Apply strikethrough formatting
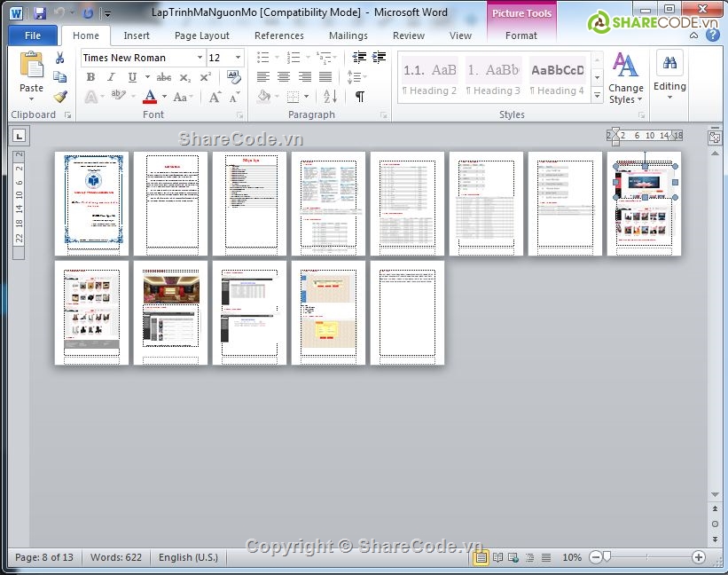The height and width of the screenshot is (575, 728). coord(163,77)
